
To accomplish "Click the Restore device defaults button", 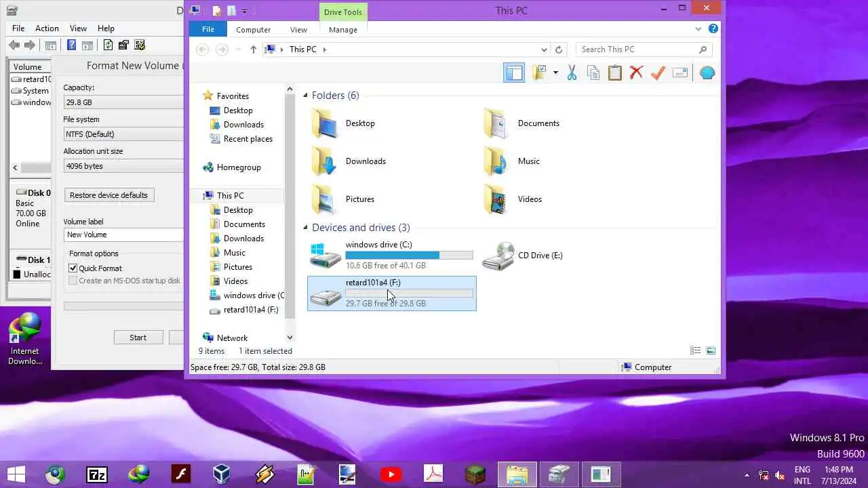I will [x=108, y=195].
